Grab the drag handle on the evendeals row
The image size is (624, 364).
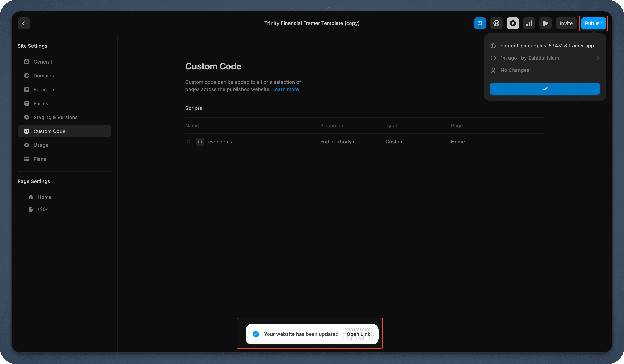pos(189,142)
